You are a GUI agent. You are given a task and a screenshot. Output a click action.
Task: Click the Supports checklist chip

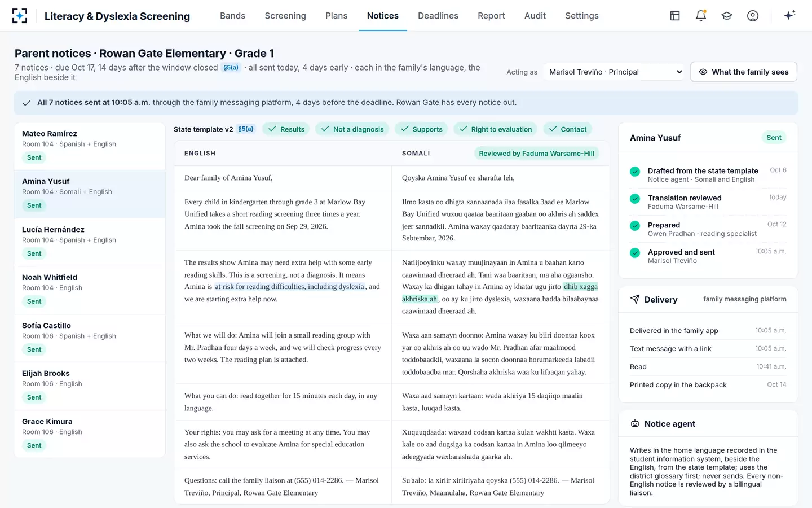click(421, 129)
